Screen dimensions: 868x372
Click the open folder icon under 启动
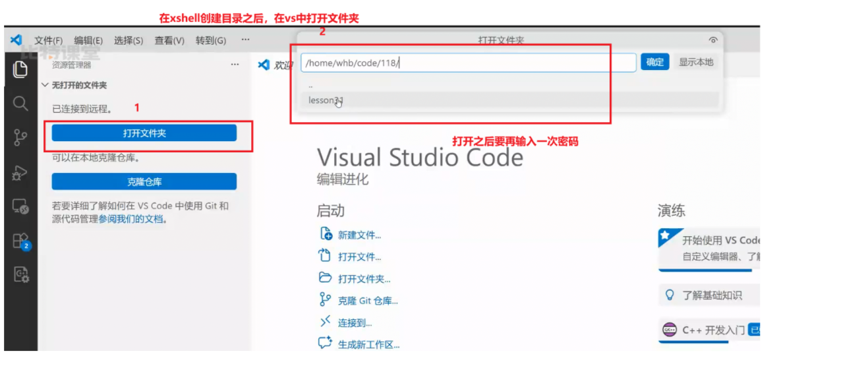tap(325, 278)
